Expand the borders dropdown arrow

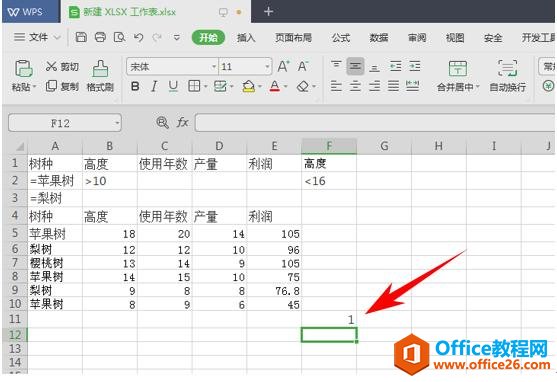[x=205, y=86]
